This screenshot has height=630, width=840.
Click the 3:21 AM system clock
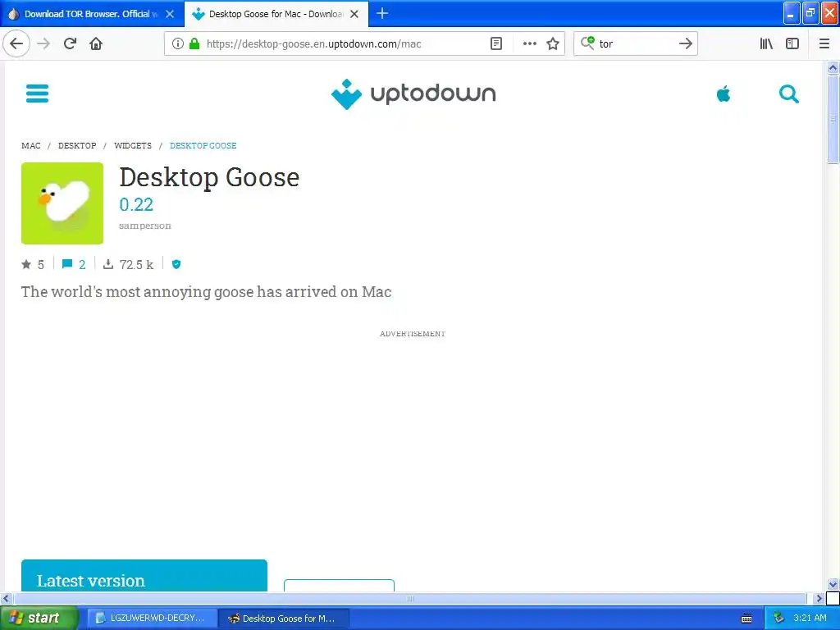(810, 618)
